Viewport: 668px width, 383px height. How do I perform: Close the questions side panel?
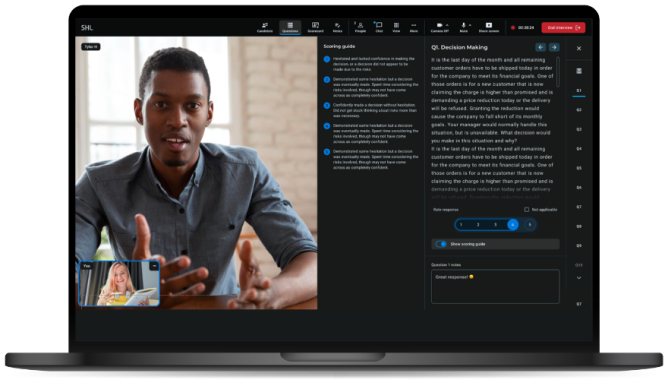(x=579, y=49)
